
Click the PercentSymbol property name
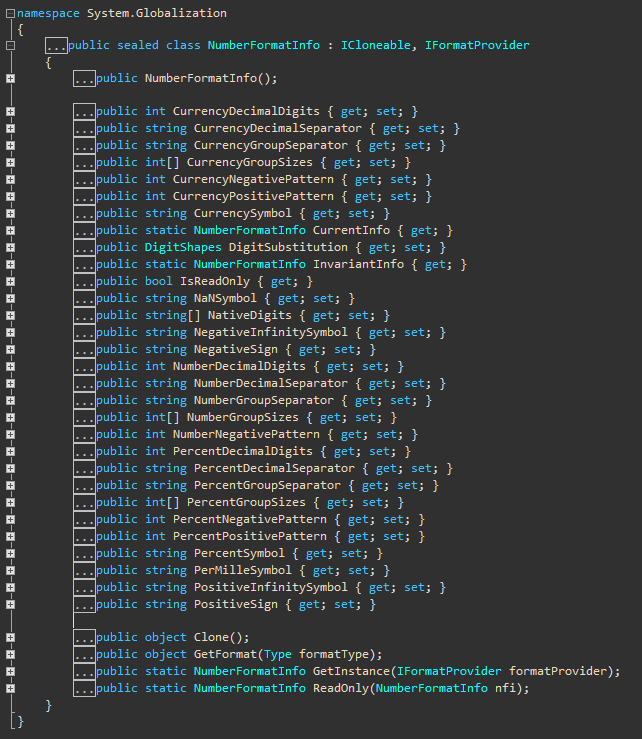(x=239, y=553)
